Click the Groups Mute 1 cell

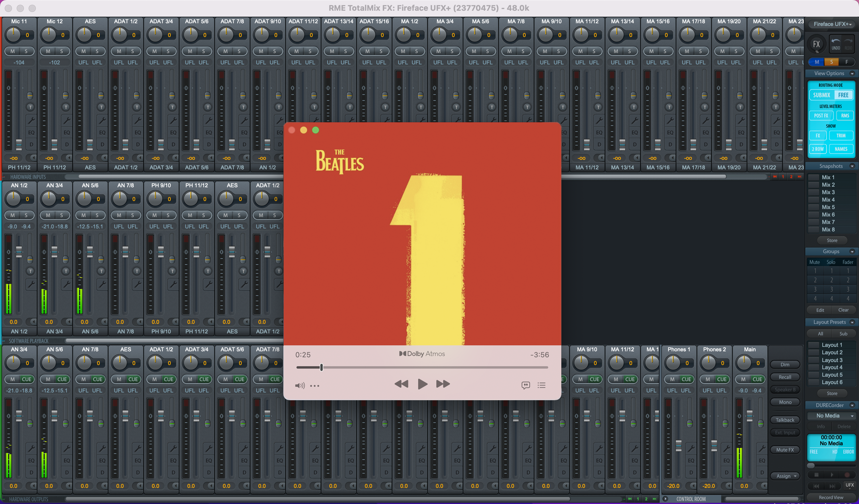click(x=815, y=271)
